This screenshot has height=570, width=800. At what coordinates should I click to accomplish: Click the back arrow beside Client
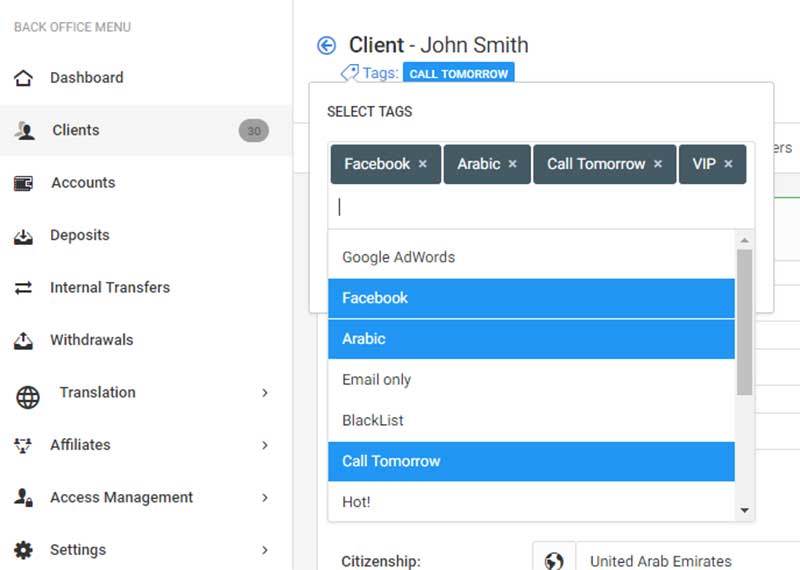tap(326, 45)
